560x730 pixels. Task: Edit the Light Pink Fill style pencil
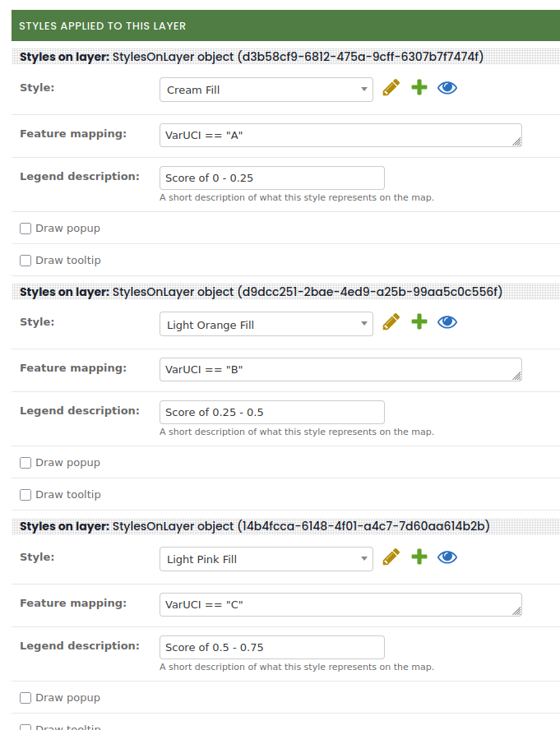pos(391,557)
